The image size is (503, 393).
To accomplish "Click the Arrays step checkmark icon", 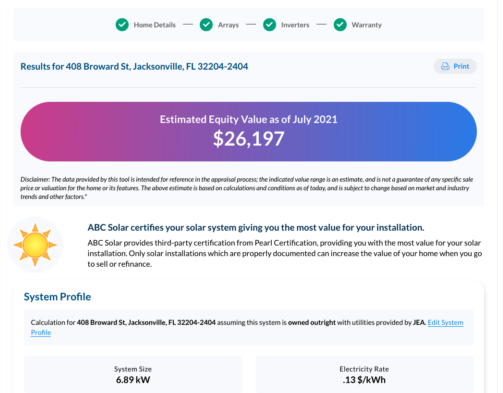I will click(x=206, y=25).
